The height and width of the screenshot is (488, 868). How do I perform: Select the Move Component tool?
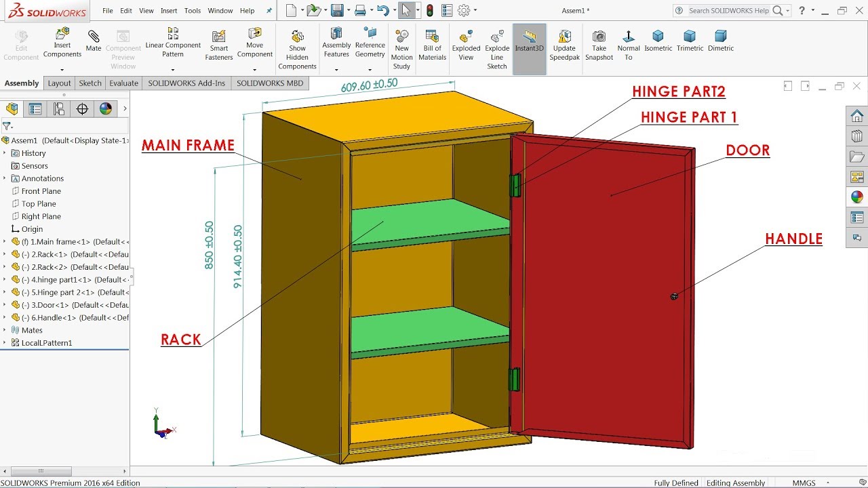pyautogui.click(x=255, y=42)
